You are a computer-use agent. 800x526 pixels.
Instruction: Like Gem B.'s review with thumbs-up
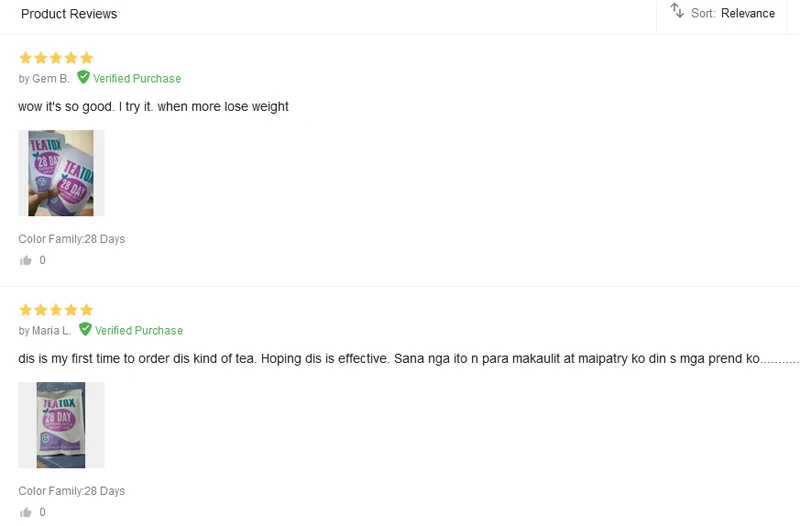(26, 261)
